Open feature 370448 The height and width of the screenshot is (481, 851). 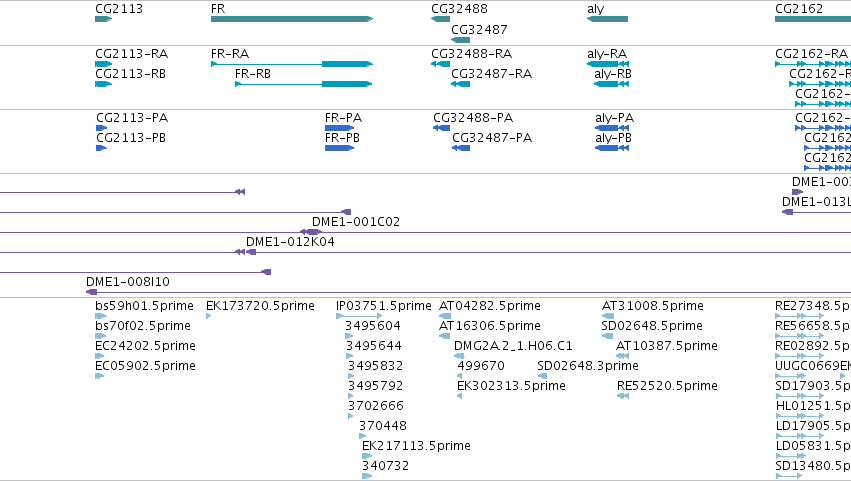[x=363, y=436]
